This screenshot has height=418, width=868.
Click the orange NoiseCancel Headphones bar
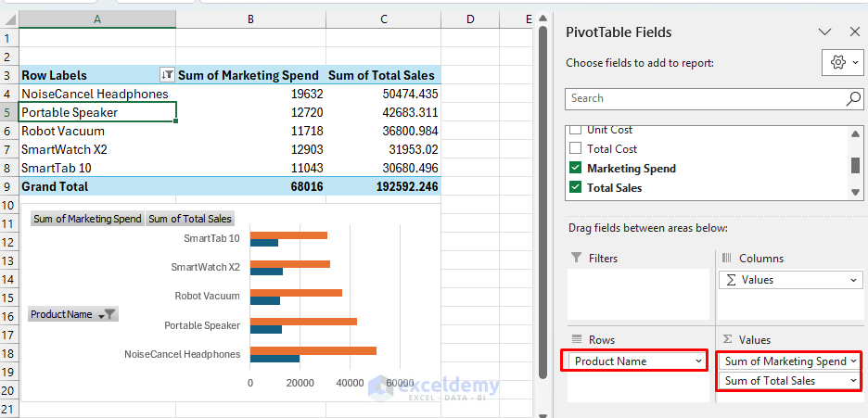(x=313, y=350)
